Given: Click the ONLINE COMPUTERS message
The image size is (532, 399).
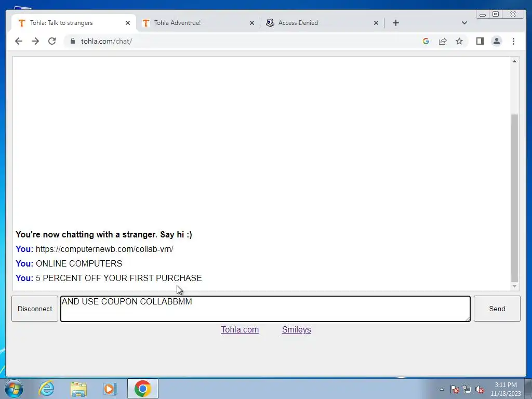Looking at the screenshot, I should coord(79,263).
